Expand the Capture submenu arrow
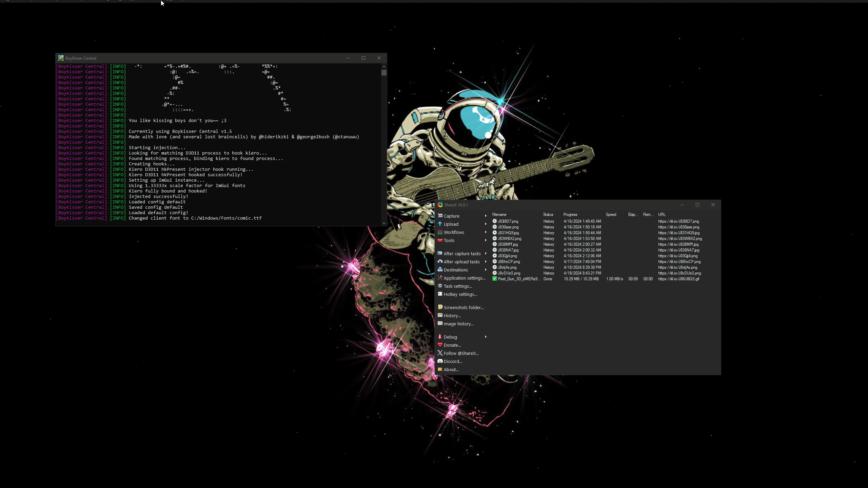Screen dimensions: 868x488 coord(486,216)
